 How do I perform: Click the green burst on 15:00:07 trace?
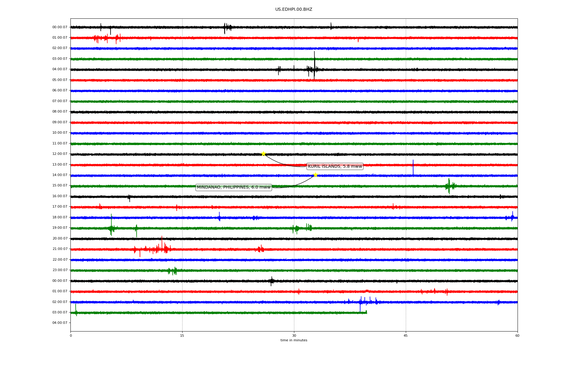coord(449,186)
